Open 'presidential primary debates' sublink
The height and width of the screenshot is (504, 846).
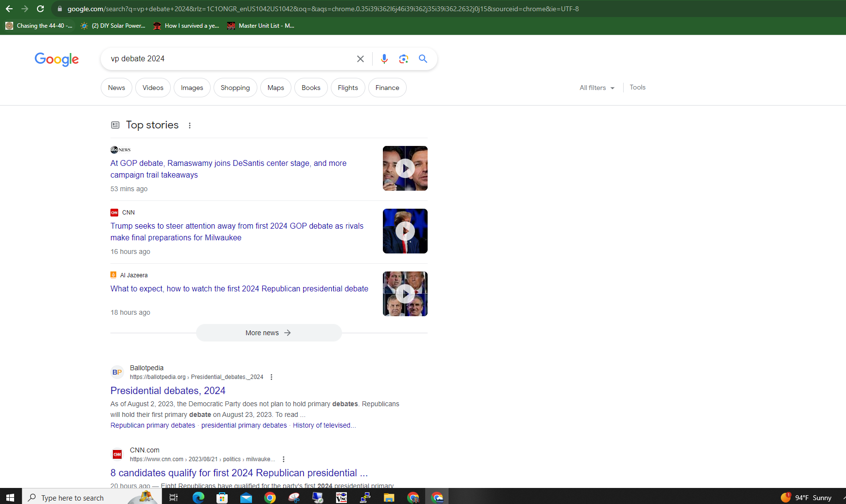pos(244,425)
